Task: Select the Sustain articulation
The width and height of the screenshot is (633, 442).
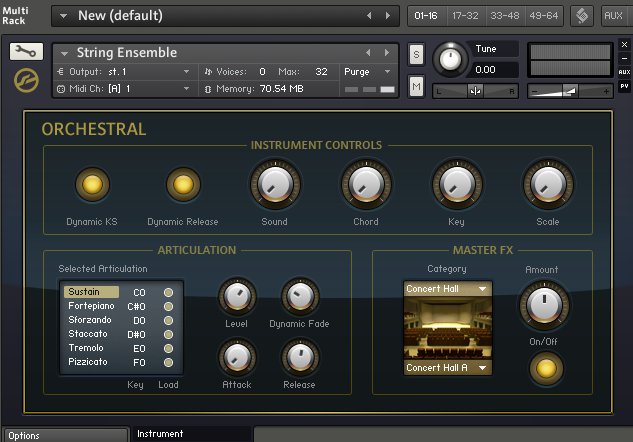Action: pos(91,292)
